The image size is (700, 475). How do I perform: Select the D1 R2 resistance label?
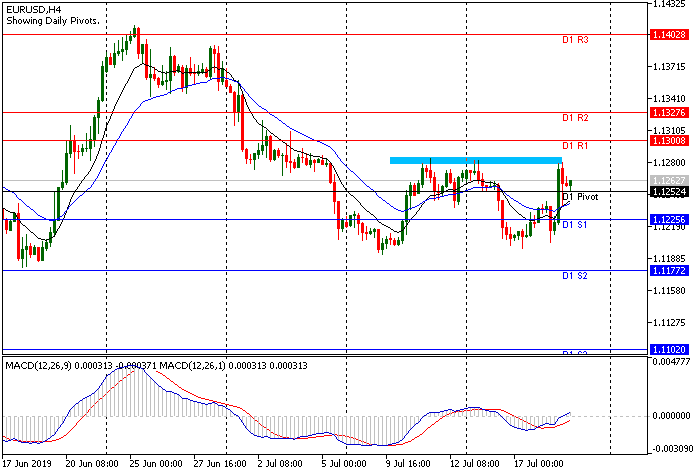point(574,118)
